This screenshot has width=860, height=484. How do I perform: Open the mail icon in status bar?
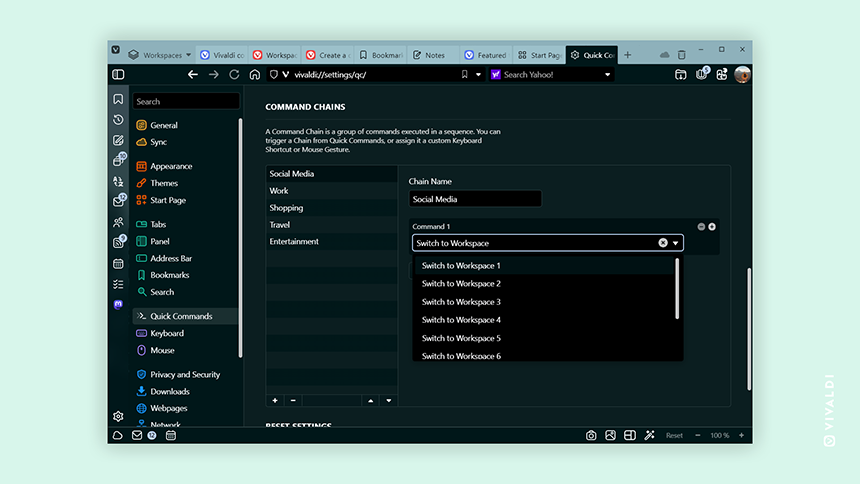[x=137, y=436]
